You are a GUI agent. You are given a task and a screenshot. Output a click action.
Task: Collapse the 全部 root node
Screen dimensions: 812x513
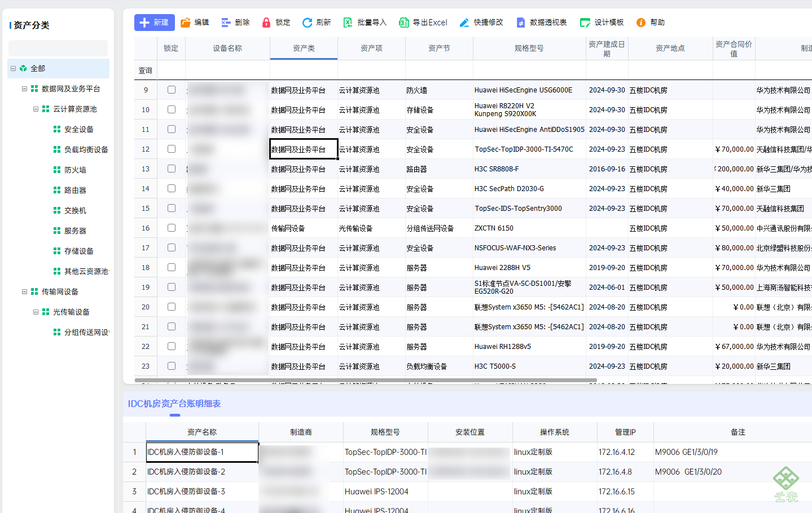pyautogui.click(x=13, y=69)
